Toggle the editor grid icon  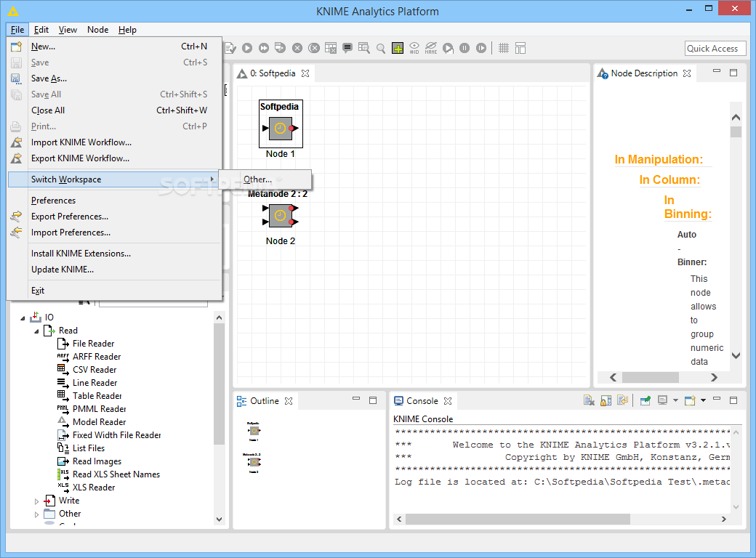(x=503, y=48)
